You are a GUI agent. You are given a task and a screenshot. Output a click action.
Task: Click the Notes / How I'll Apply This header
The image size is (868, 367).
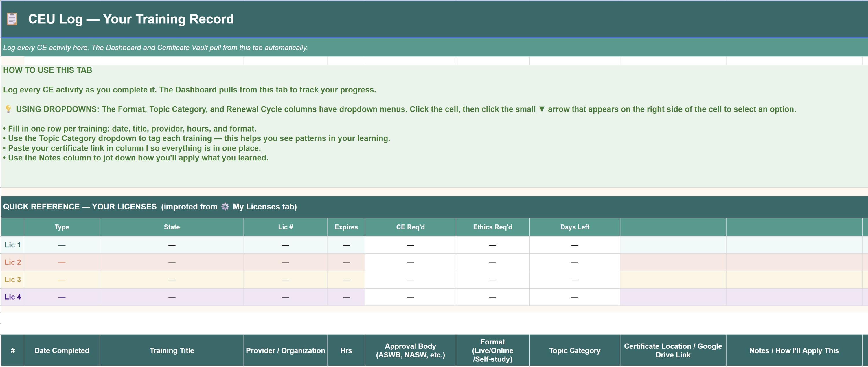point(794,350)
